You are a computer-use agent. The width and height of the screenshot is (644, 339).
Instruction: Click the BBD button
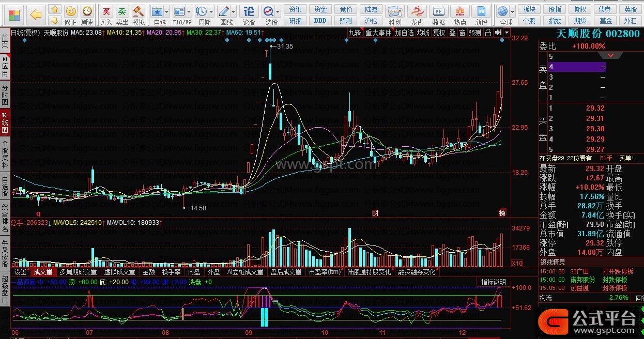(x=320, y=21)
